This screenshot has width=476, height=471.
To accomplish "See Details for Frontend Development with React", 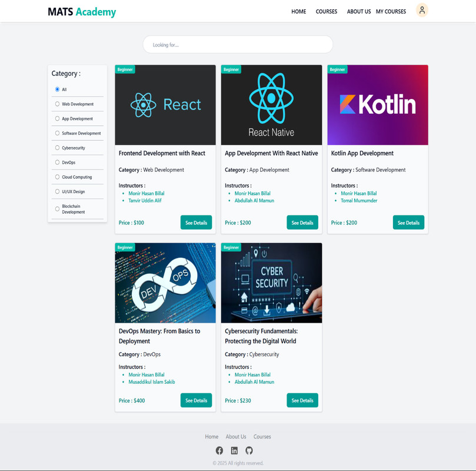I will (x=196, y=223).
